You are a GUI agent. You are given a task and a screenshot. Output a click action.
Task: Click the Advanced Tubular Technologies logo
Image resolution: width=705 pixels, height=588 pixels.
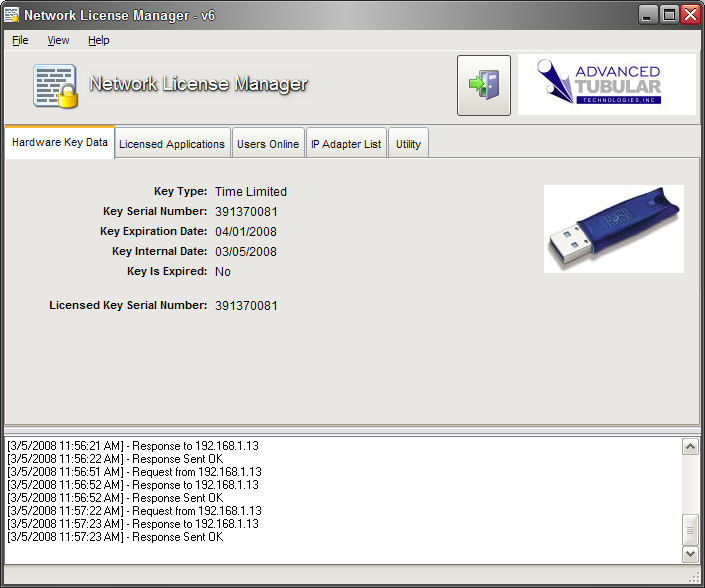tap(606, 85)
